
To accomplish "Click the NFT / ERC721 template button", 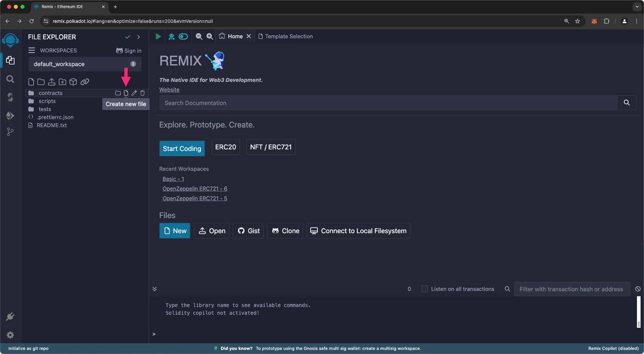I will click(271, 147).
